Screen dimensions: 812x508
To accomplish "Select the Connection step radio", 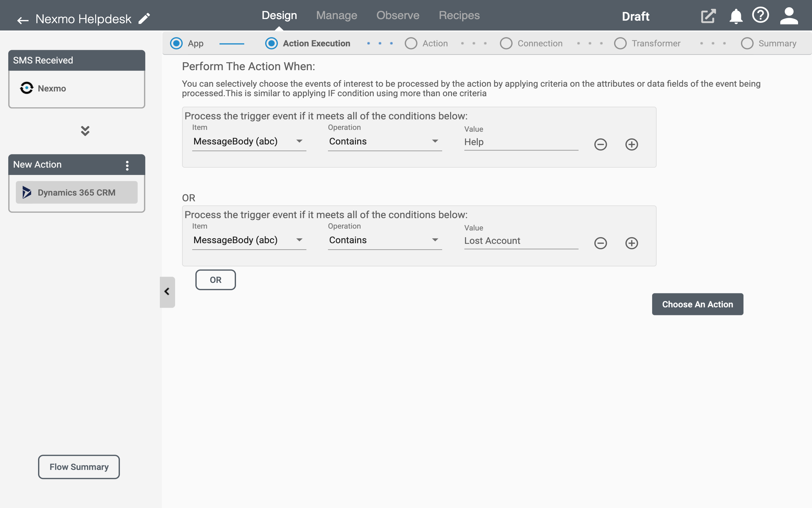I will click(x=506, y=43).
